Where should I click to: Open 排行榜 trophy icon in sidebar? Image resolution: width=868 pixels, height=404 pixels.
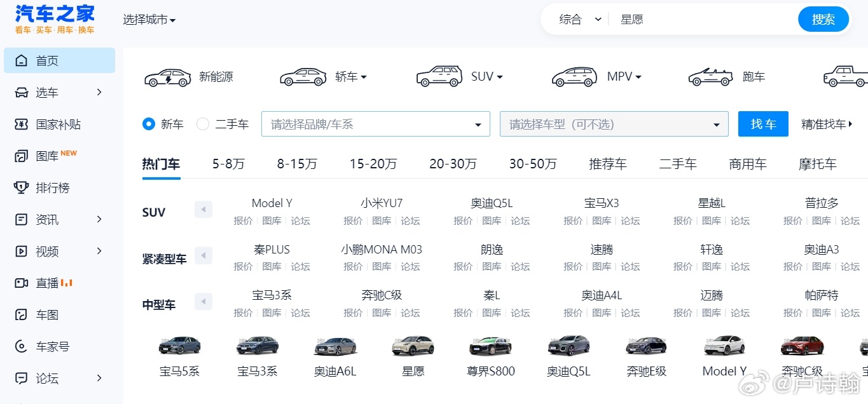click(x=22, y=188)
